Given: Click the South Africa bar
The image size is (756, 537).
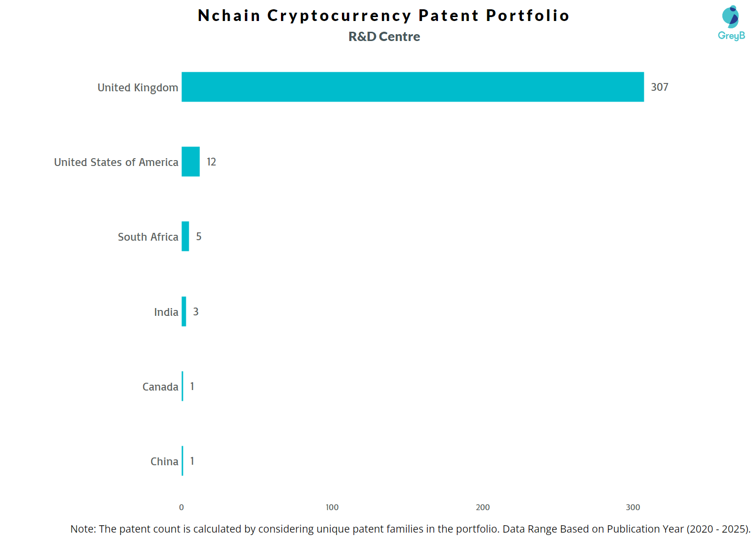Looking at the screenshot, I should (185, 236).
